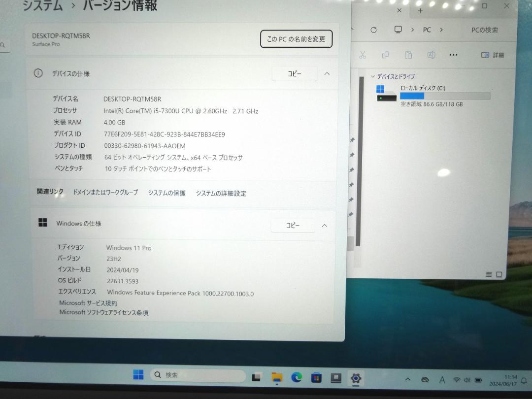
Task: Click the cloud sync tray icon
Action: (425, 379)
